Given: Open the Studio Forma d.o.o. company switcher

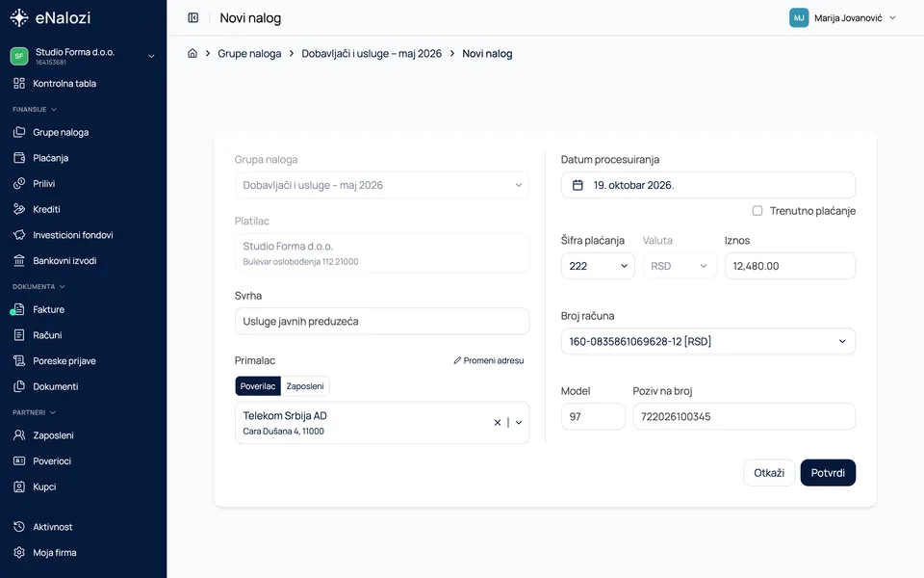Looking at the screenshot, I should click(83, 56).
